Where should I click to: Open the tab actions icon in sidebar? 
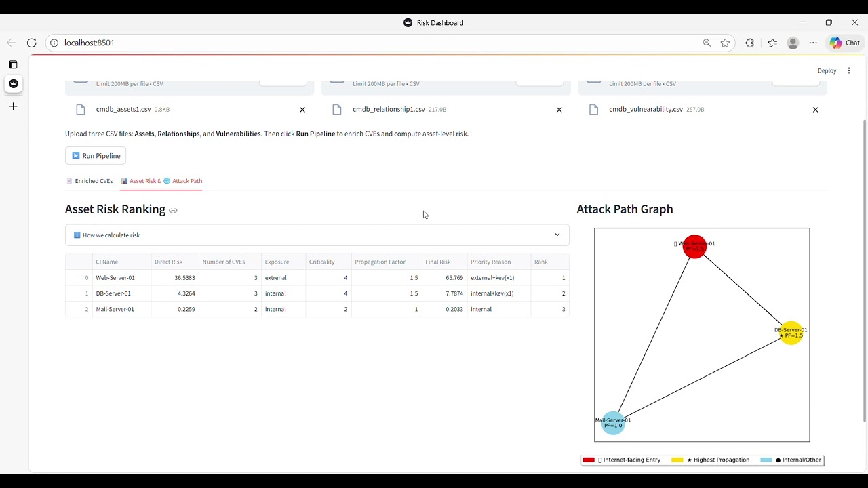point(13,64)
